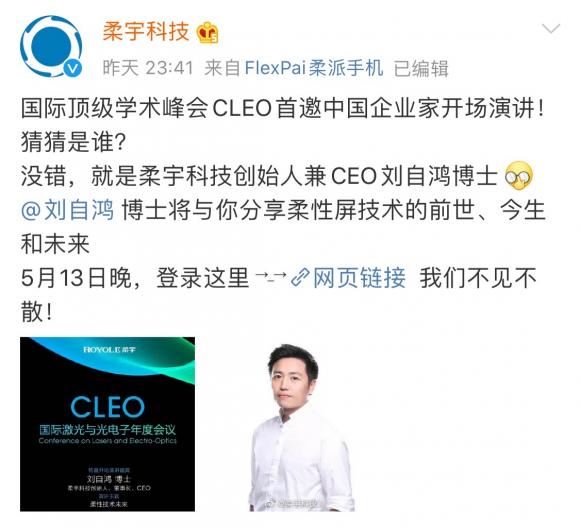Click the glasses emoji after 博士
This screenshot has height=528, width=580.
pyautogui.click(x=519, y=176)
